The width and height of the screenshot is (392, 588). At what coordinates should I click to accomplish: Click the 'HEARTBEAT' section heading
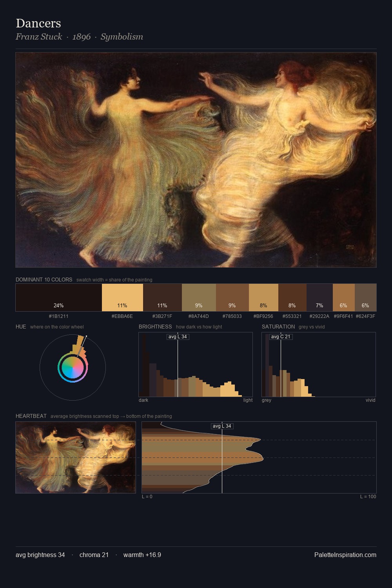tap(31, 416)
